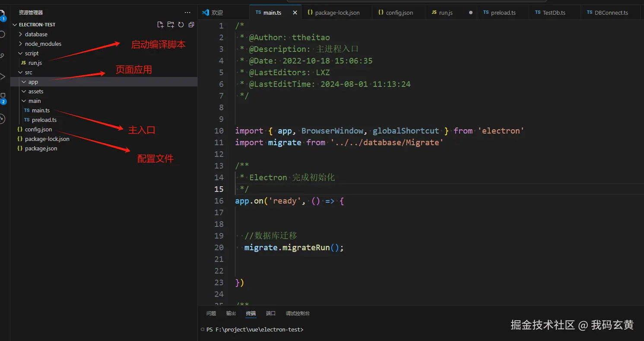Click the 资源管理器 sidebar title
Screen dimensions: 644x341
coord(31,13)
